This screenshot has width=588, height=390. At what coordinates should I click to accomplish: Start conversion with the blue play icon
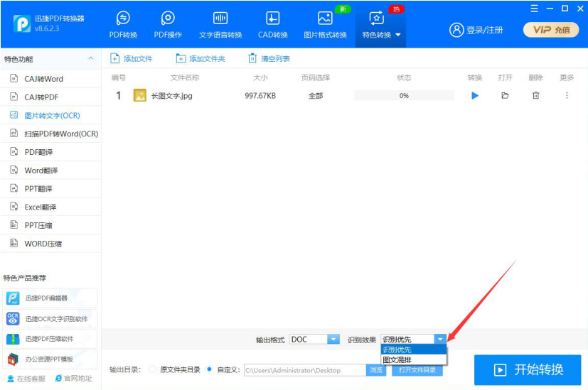coord(475,95)
